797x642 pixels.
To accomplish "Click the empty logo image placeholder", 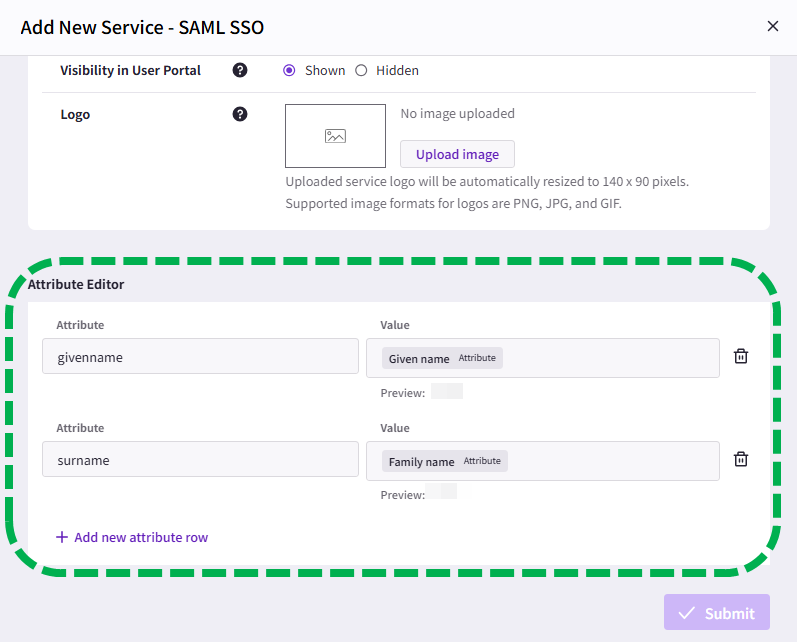I will [335, 136].
